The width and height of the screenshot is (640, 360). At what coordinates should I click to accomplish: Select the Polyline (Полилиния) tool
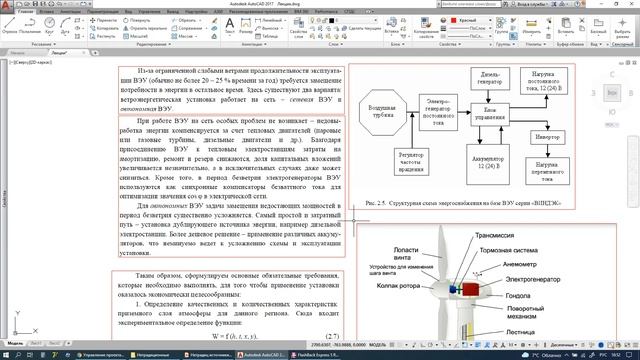(30, 25)
